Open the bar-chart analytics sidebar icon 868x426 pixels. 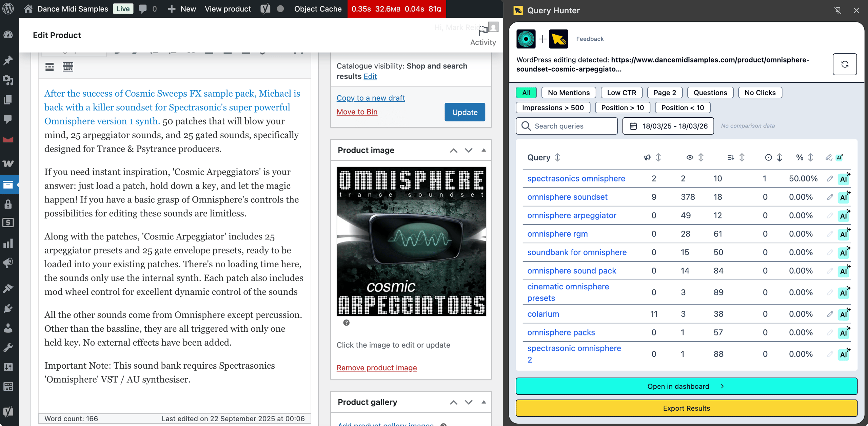(8, 243)
